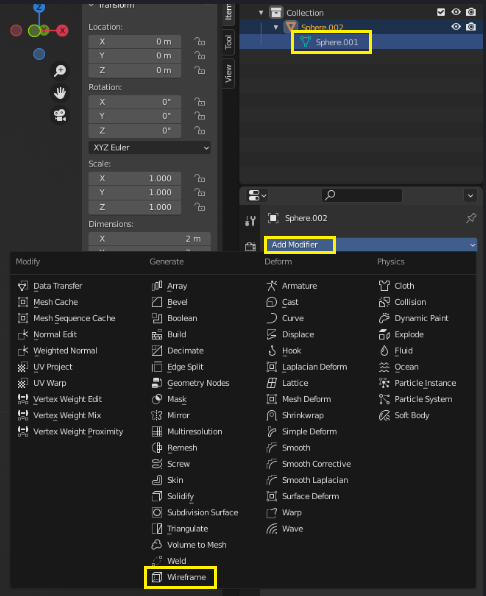Click the Rotation Z value field

(x=135, y=131)
